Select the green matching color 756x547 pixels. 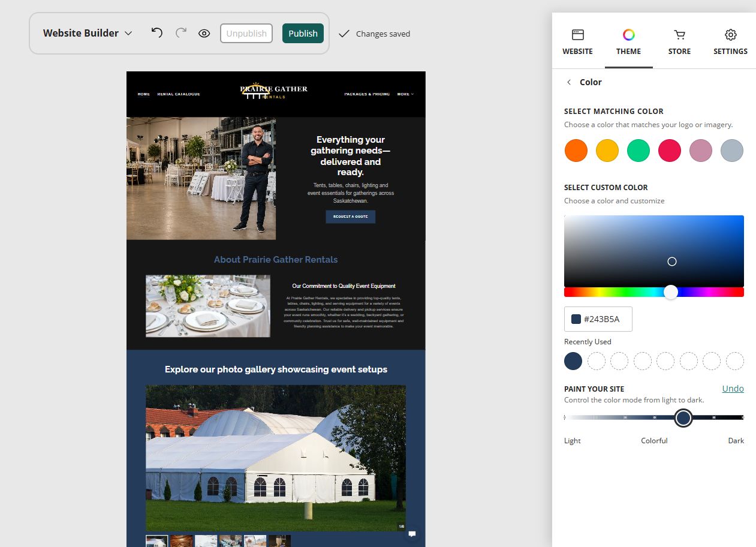[x=638, y=151]
